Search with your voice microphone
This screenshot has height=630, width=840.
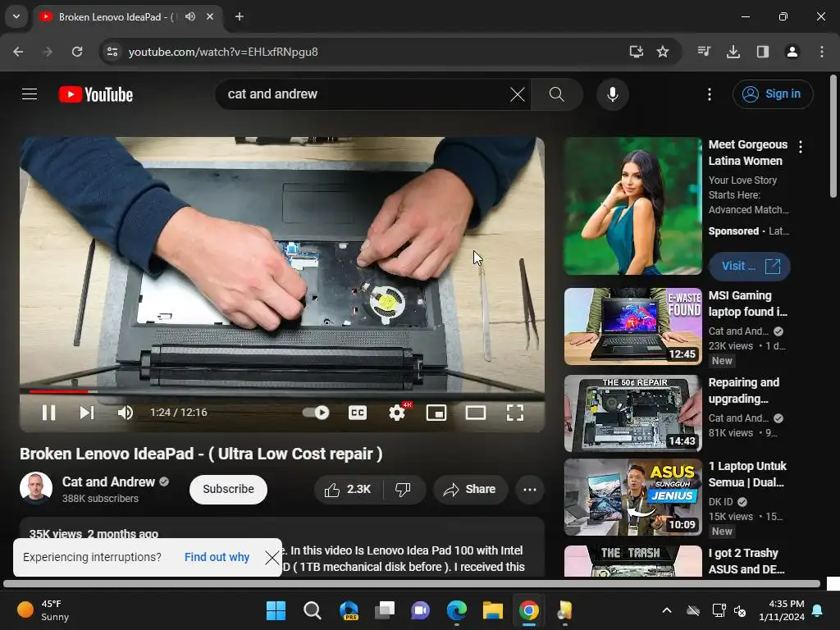(612, 94)
